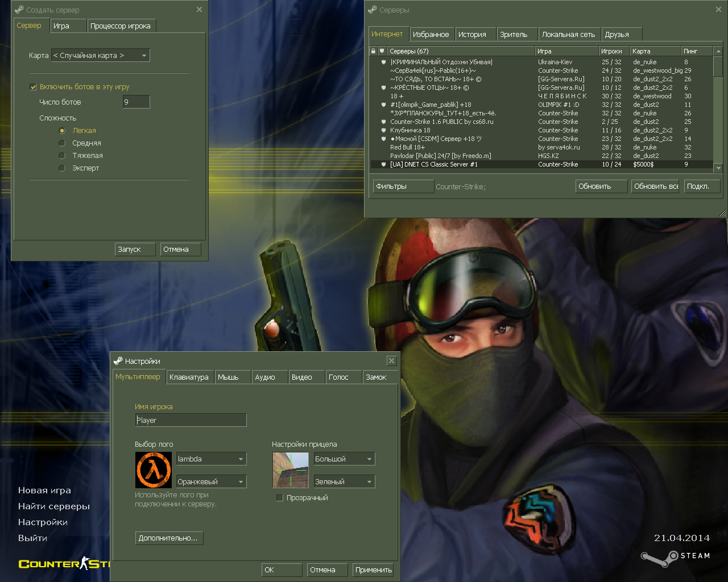This screenshot has width=728, height=582.
Task: Open the Оранжевый logo color dropdown
Action: coord(212,481)
